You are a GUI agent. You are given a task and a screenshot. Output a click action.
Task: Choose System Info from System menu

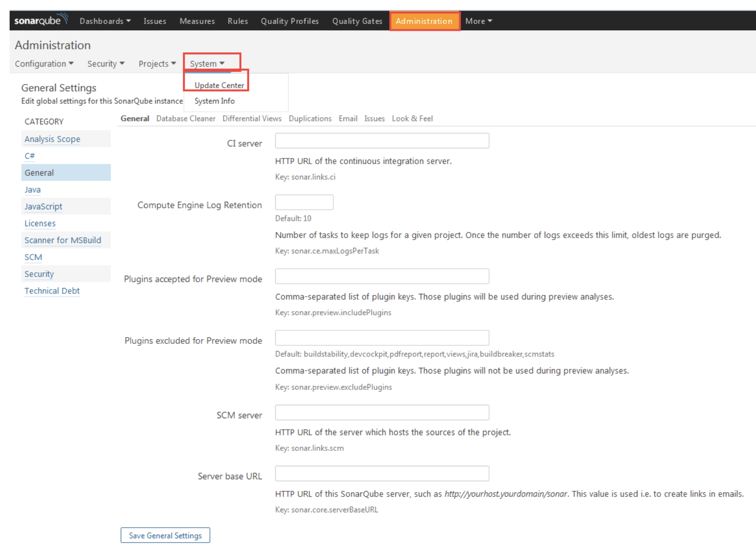[x=214, y=101]
